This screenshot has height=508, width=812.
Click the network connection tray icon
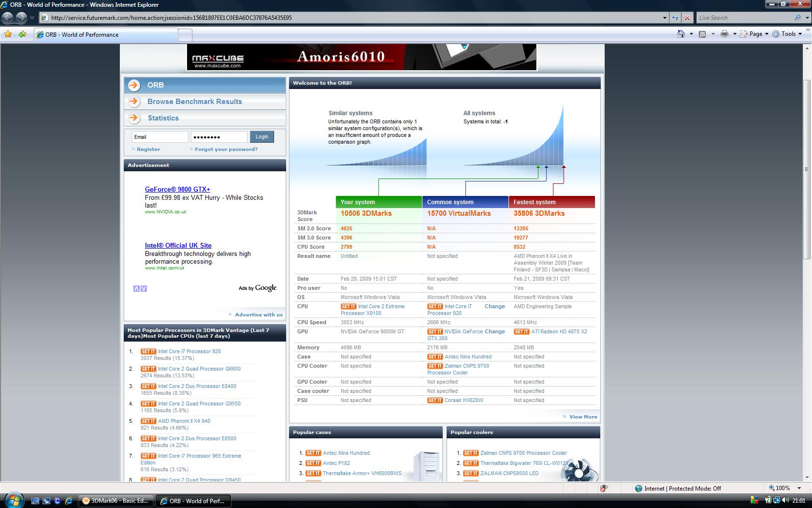(777, 500)
